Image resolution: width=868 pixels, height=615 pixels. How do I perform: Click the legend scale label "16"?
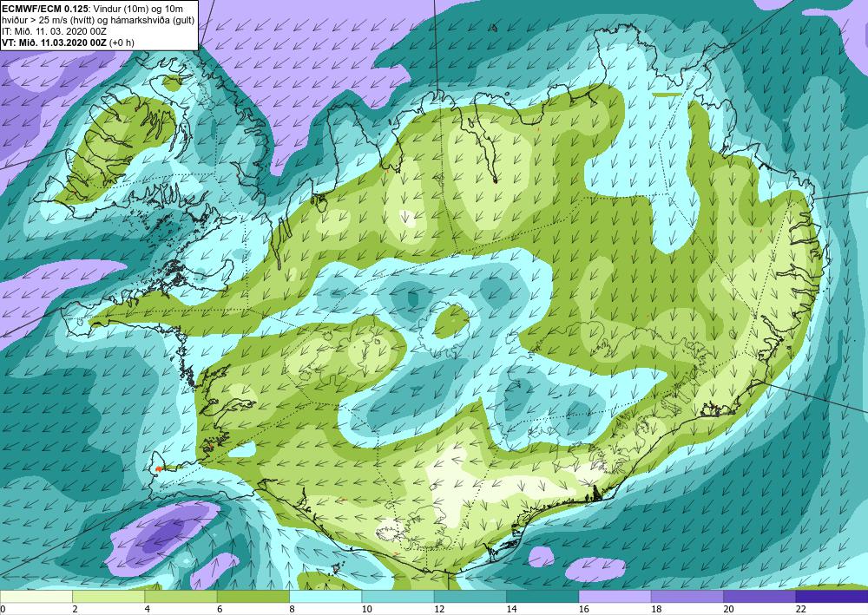click(583, 609)
